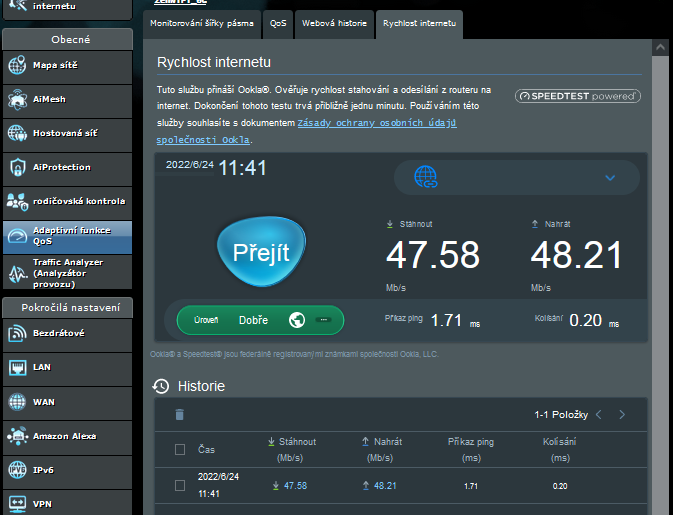Image resolution: width=673 pixels, height=515 pixels.
Task: Click the Traffic Analyzer graph icon
Action: 17,272
